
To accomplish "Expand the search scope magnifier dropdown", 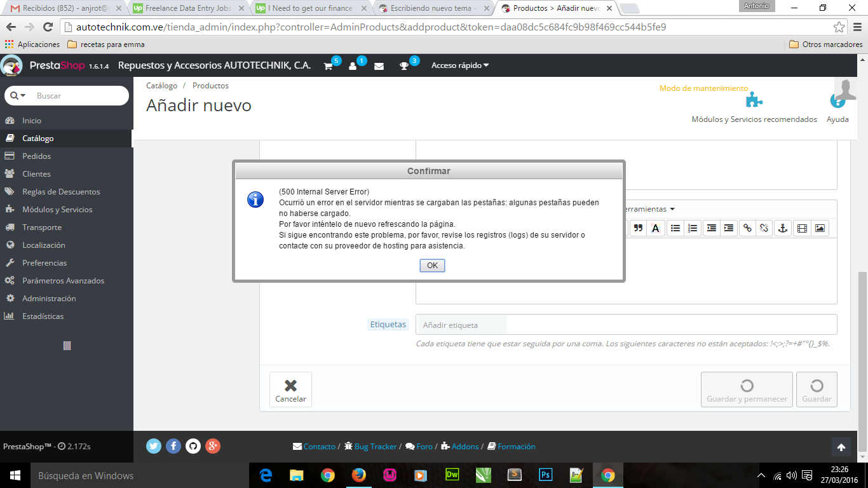I will (18, 95).
